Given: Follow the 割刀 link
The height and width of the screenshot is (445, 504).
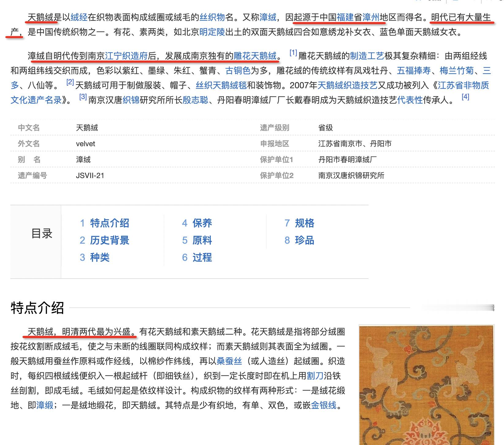Looking at the screenshot, I should coord(315,376).
